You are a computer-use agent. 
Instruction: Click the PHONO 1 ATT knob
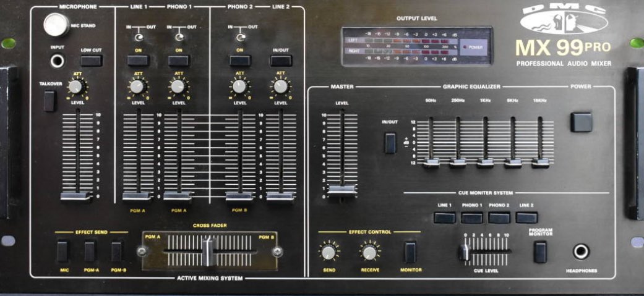click(178, 87)
